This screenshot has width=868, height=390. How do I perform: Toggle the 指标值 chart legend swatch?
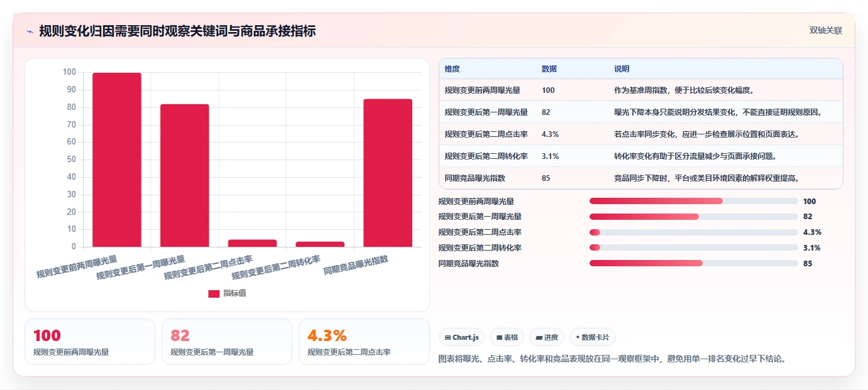tap(214, 293)
